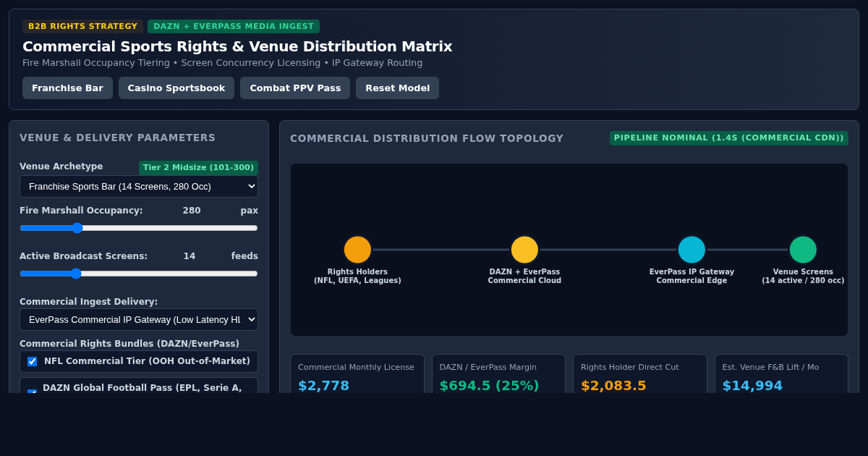Click Commercial Sports Rights matrix title
Viewport: 868px width, 456px height.
237,46
